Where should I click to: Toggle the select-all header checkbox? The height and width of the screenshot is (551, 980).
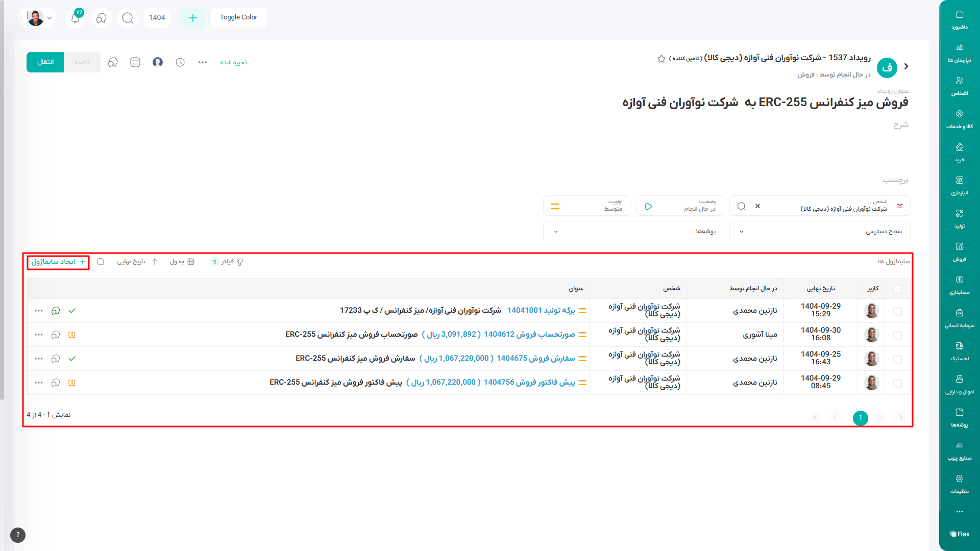pyautogui.click(x=897, y=289)
